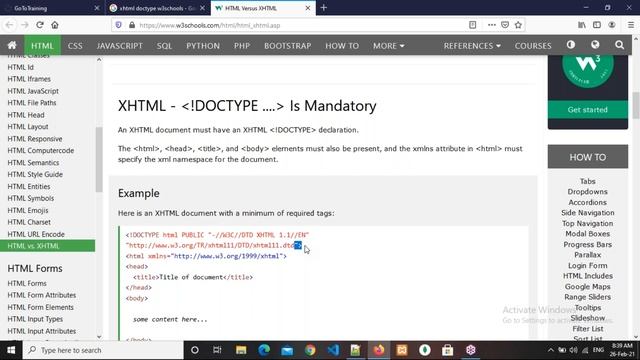
Task: Open the CSS tutorial menu item
Action: click(75, 46)
